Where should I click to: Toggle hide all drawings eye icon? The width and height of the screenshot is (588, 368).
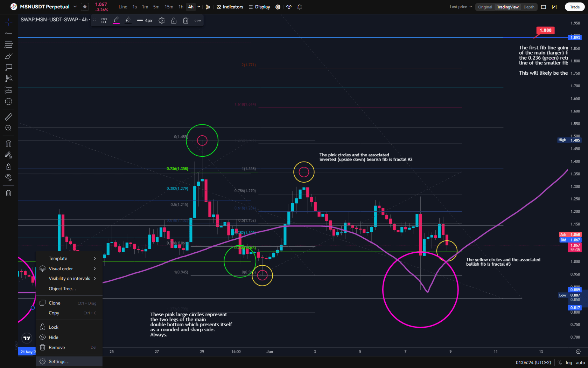(x=9, y=178)
